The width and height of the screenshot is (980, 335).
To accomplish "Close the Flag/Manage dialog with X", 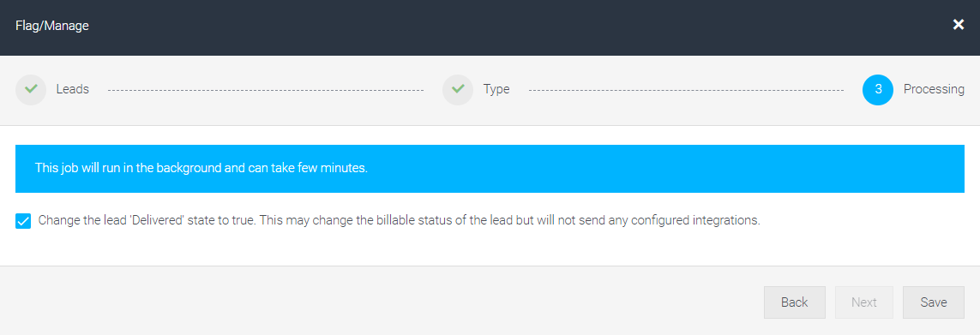I will 958,25.
